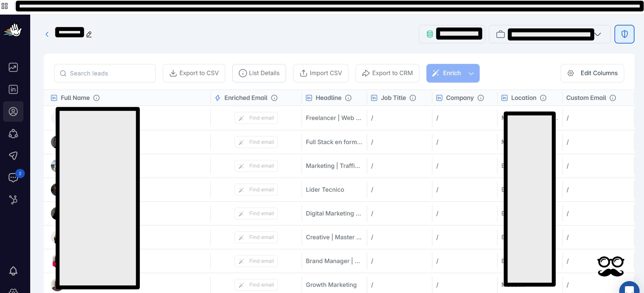Image resolution: width=644 pixels, height=293 pixels.
Task: Click headline 'Creative | Master ...'
Action: 334,237
